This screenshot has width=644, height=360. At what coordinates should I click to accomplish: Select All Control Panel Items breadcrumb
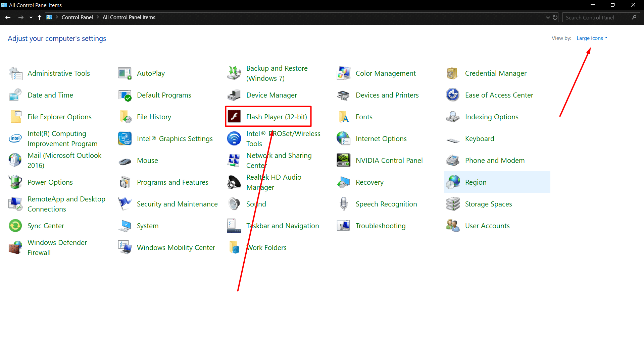pos(129,17)
